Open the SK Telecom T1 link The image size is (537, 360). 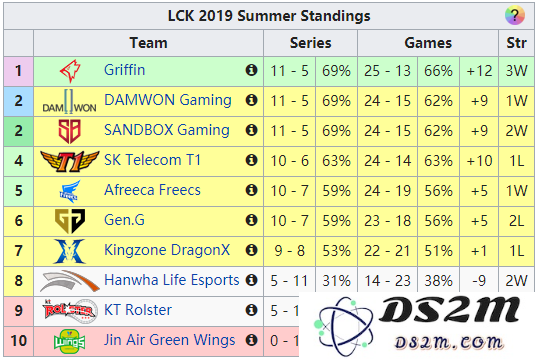(x=152, y=160)
